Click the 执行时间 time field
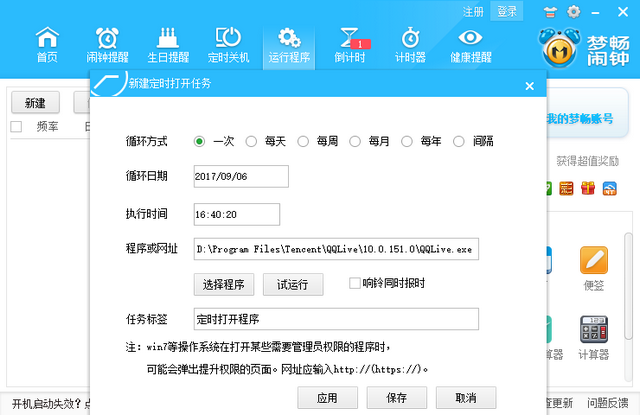640x415 pixels. click(237, 214)
